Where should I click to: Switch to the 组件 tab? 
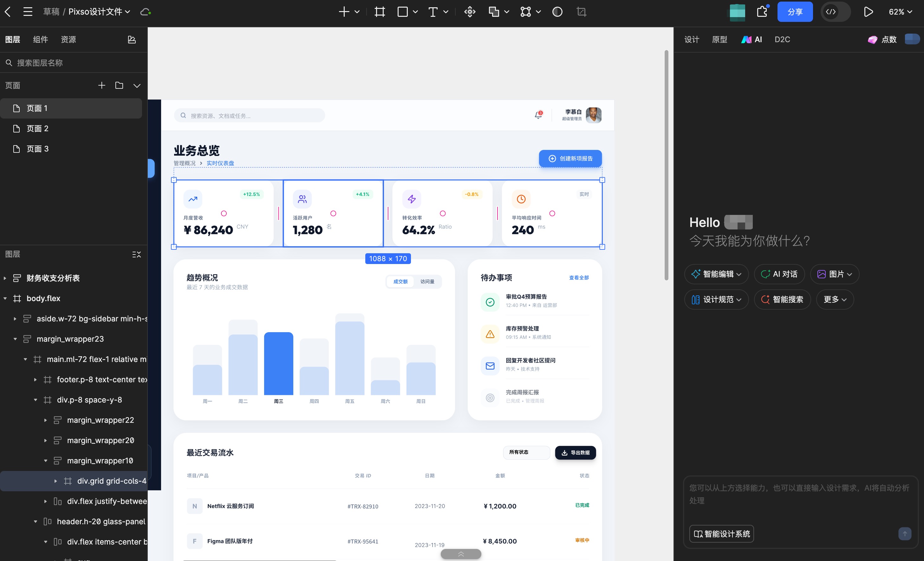point(41,39)
